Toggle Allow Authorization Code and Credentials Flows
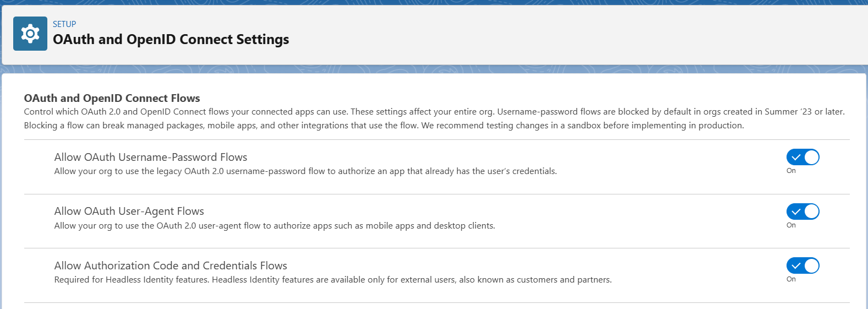The width and height of the screenshot is (868, 309). [803, 266]
